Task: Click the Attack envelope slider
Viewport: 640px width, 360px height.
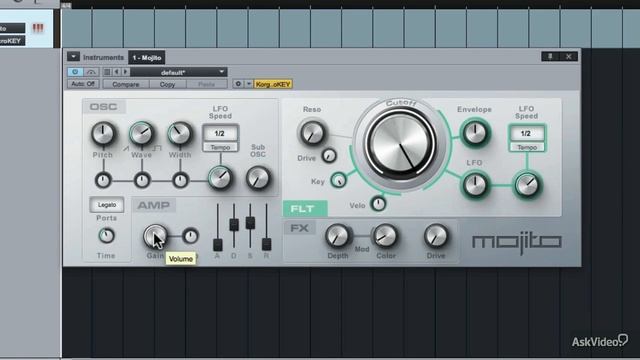Action: tap(218, 244)
